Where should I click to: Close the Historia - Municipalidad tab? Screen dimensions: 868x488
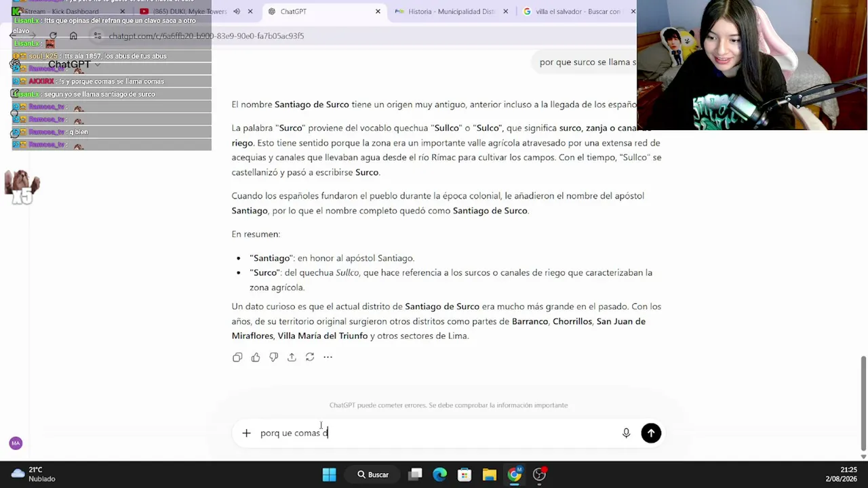tap(505, 12)
